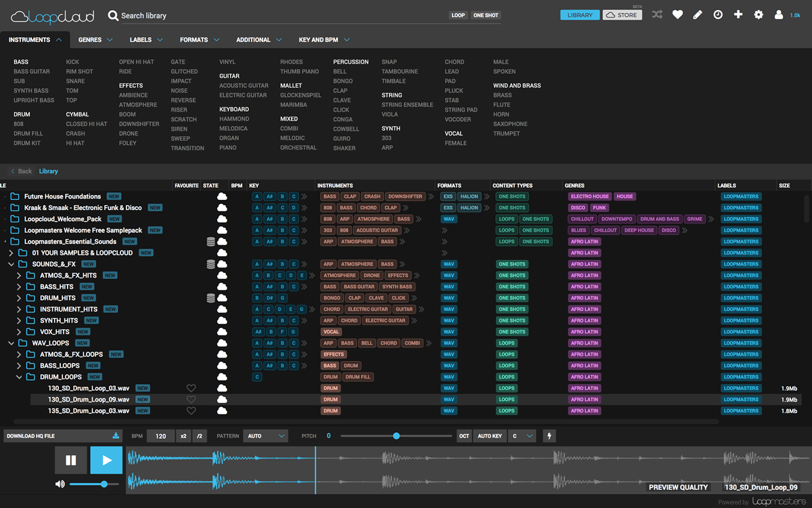Collapse the INSTRUMENTS filter tab
Image resolution: width=812 pixels, height=508 pixels.
pos(35,40)
